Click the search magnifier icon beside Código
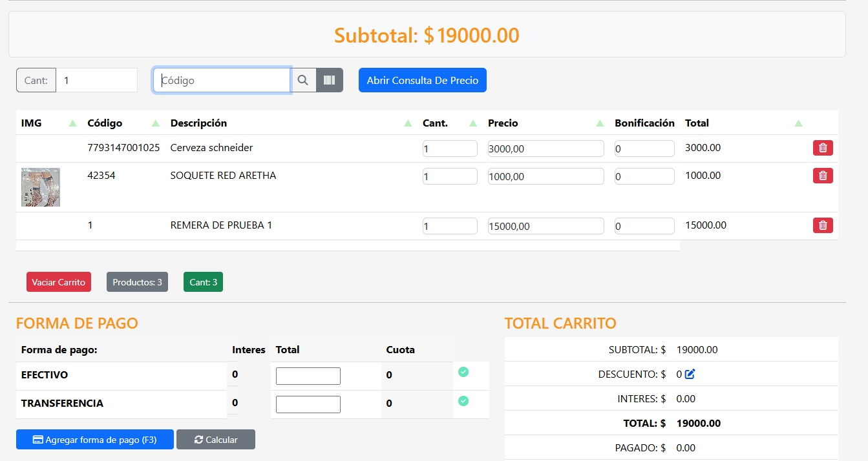 (303, 80)
